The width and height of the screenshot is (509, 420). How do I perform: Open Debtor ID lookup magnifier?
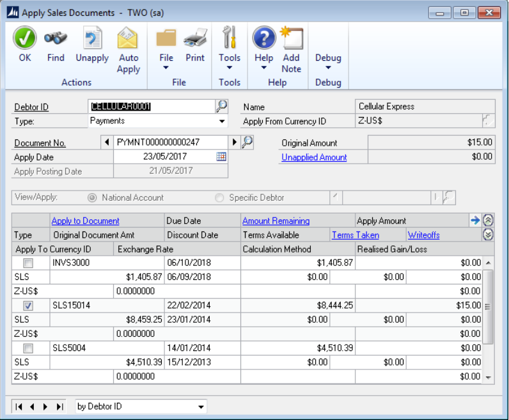[221, 106]
